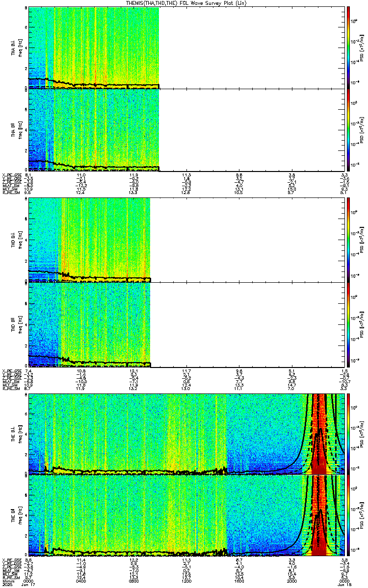368x588 pixels.
Task: Click the '2025' year label
Action: 7,585
